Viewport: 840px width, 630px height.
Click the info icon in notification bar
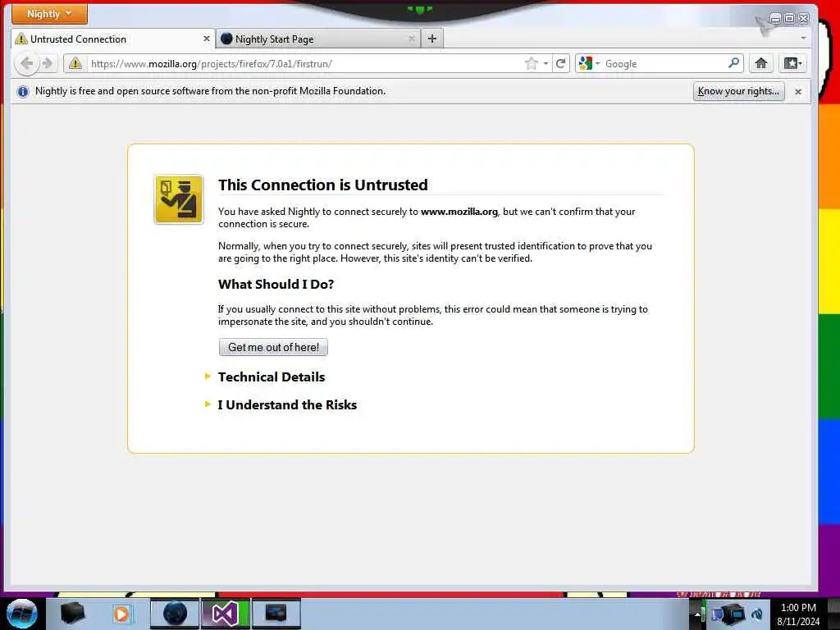pos(22,92)
